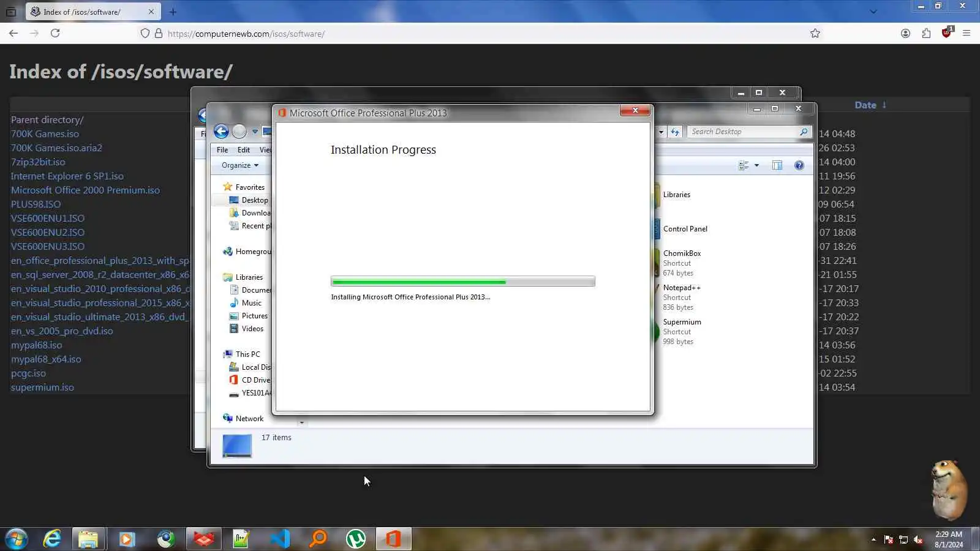Viewport: 980px width, 551px height.
Task: Open a new browser tab
Action: click(x=173, y=12)
